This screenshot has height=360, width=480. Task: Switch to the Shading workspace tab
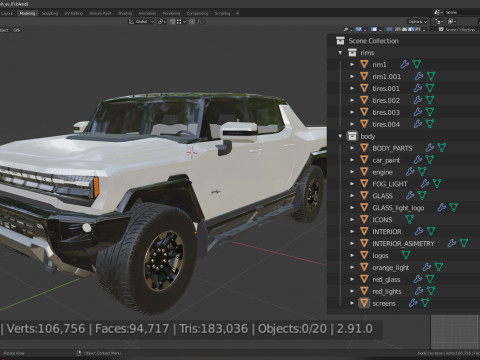coord(125,13)
